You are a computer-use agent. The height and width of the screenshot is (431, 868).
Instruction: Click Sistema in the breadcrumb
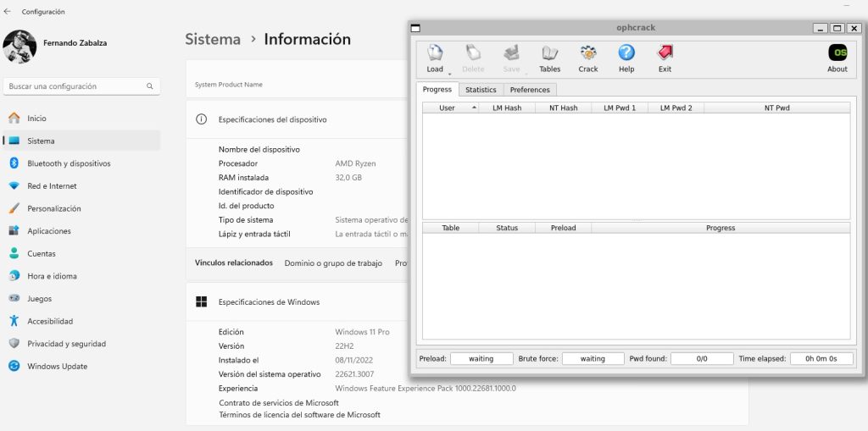(213, 39)
